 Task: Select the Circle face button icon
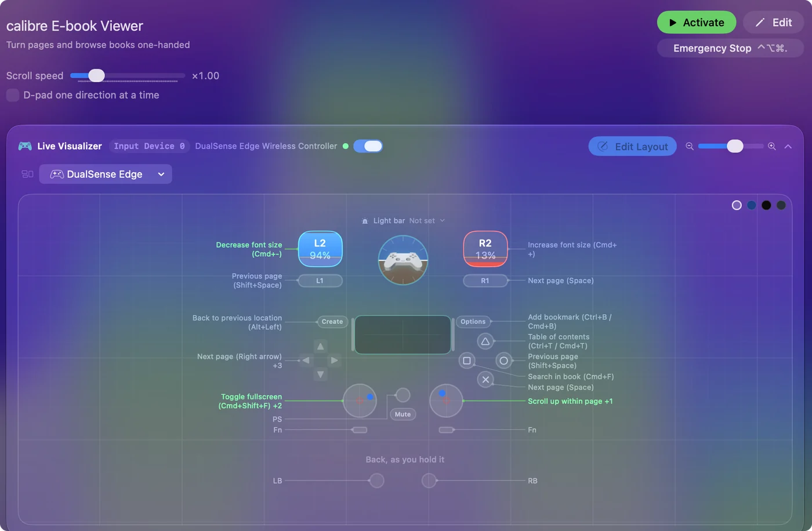tap(504, 361)
